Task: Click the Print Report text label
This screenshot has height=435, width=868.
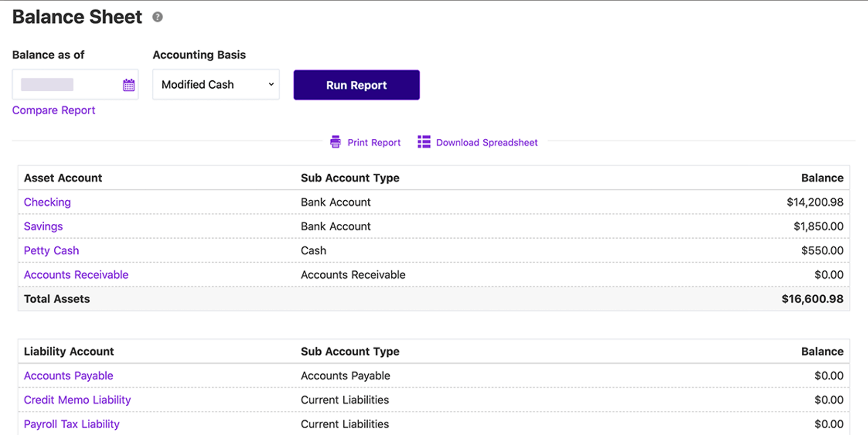Action: tap(374, 142)
